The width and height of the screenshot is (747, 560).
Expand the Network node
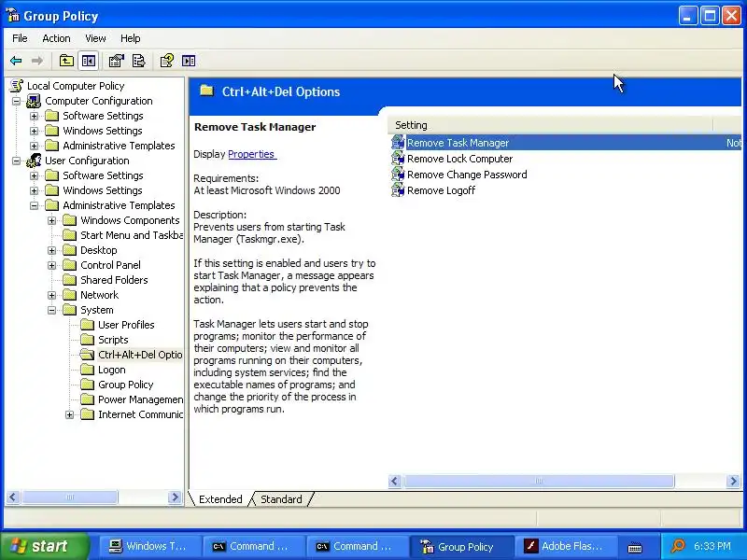(52, 295)
